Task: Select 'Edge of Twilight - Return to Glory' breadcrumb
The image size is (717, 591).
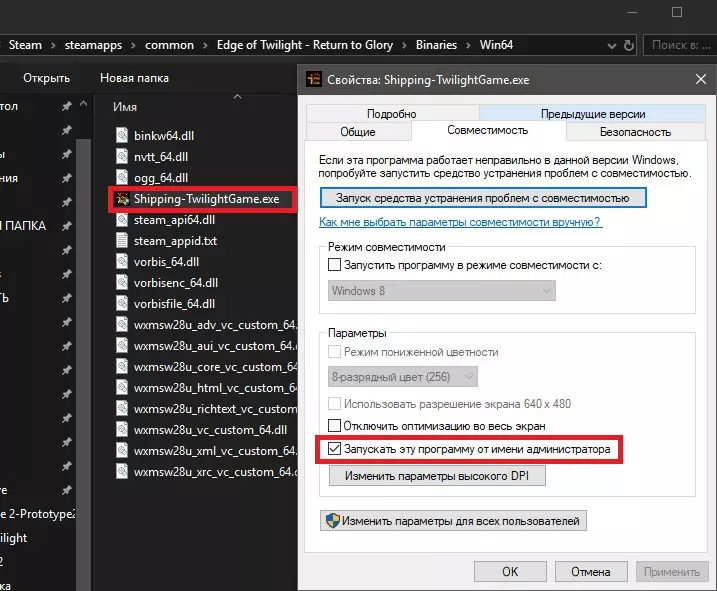Action: [305, 45]
